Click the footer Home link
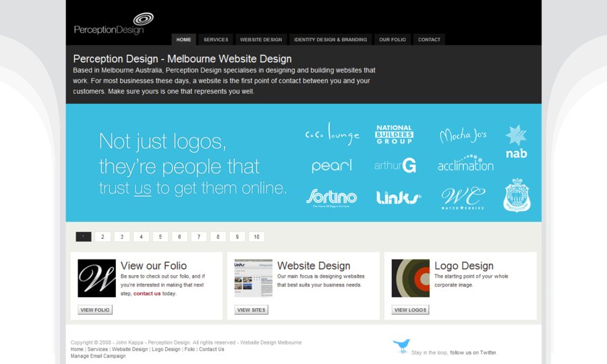This screenshot has width=607, height=364. (x=77, y=349)
